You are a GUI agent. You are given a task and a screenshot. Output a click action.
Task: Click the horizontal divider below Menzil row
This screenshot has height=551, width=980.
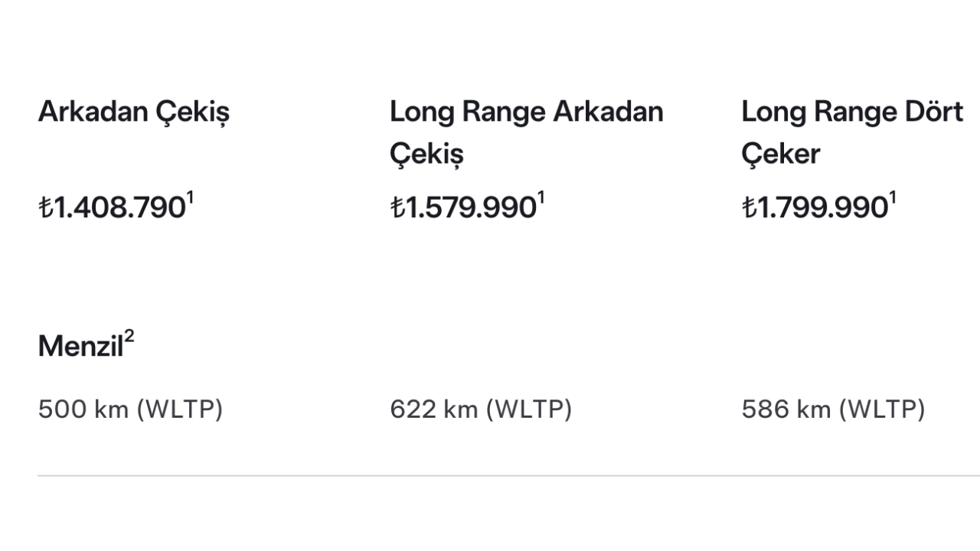[x=509, y=476]
